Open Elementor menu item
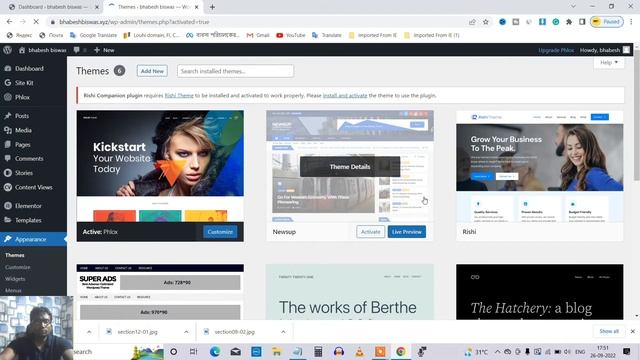Screen dimensions: 640x360 click(x=28, y=206)
